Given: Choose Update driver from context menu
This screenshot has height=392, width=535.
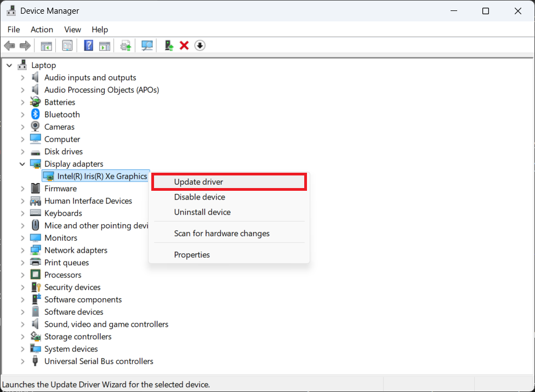Looking at the screenshot, I should pos(198,182).
